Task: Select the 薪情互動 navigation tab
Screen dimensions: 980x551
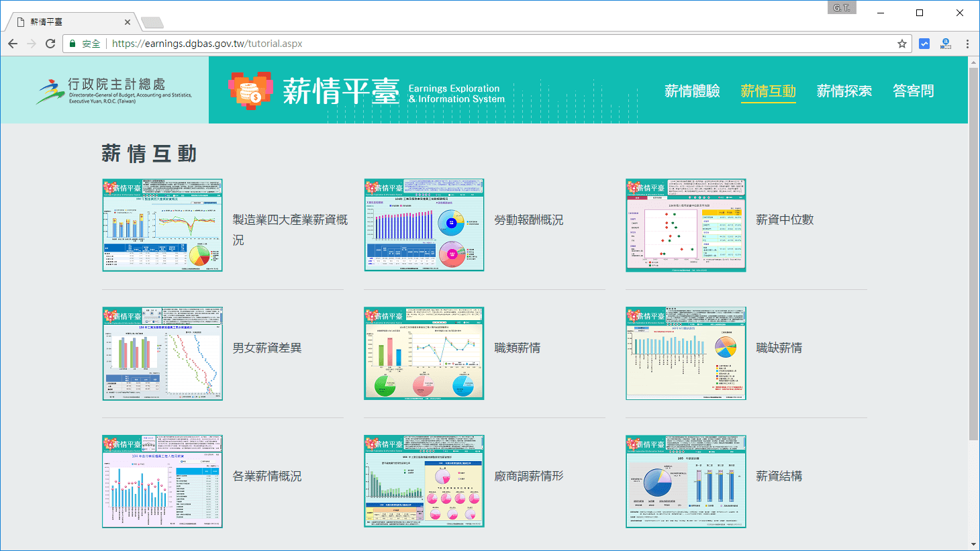Action: click(x=768, y=91)
